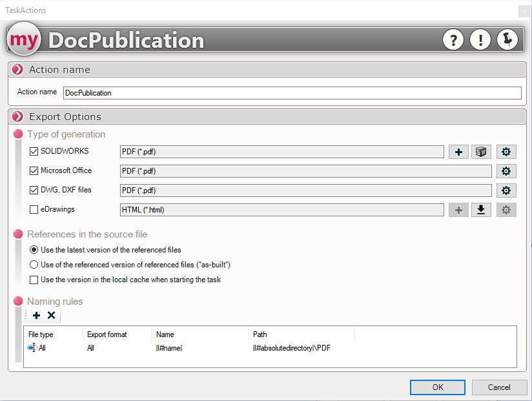Screen dimensions: 532x401
Task: Click the SOLIDWORKS 3D cube icon button
Action: coord(481,152)
